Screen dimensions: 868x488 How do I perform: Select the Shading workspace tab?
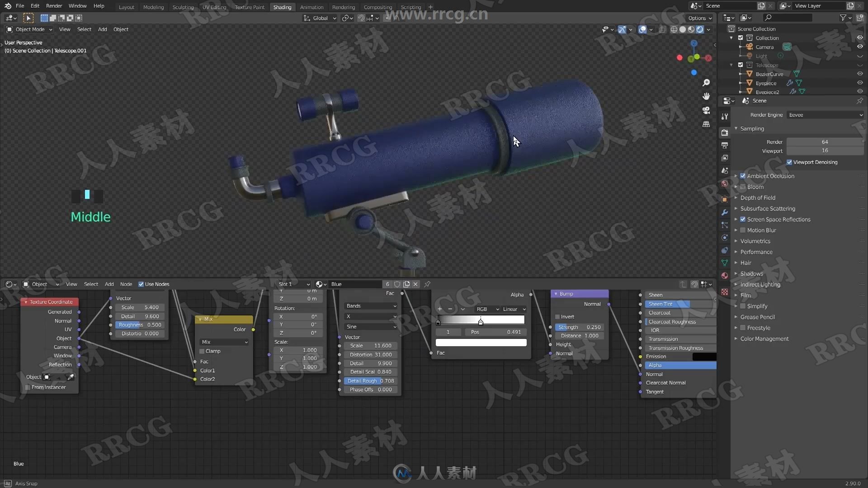281,7
